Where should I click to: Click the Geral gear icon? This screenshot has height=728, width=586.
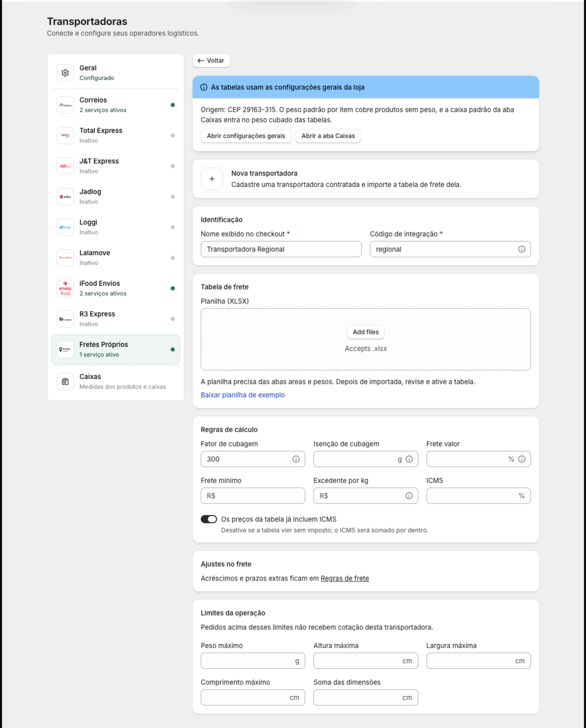pyautogui.click(x=65, y=73)
